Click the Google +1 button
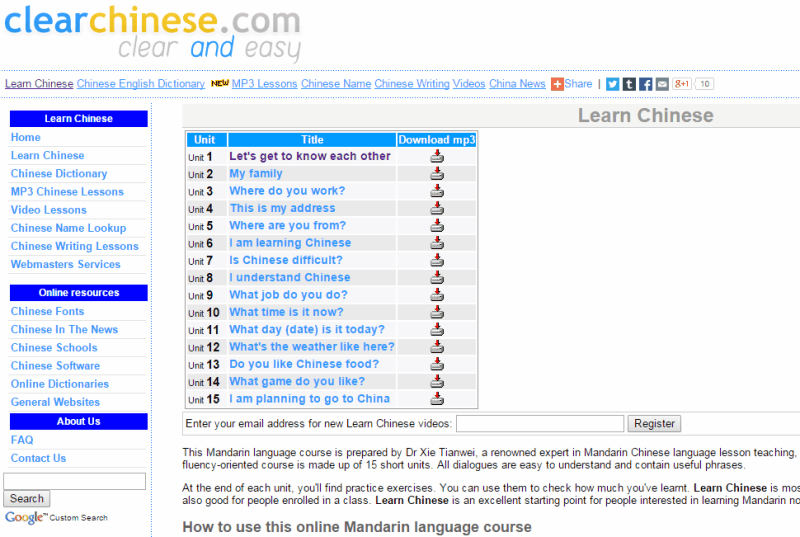Image resolution: width=800 pixels, height=537 pixels. click(x=682, y=84)
